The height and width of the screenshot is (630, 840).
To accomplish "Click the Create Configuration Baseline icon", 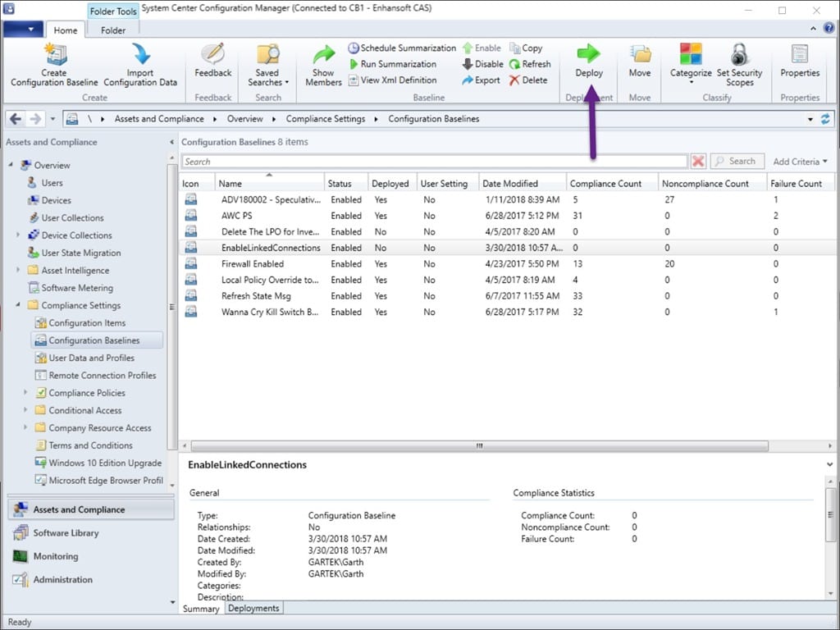I will (55, 55).
